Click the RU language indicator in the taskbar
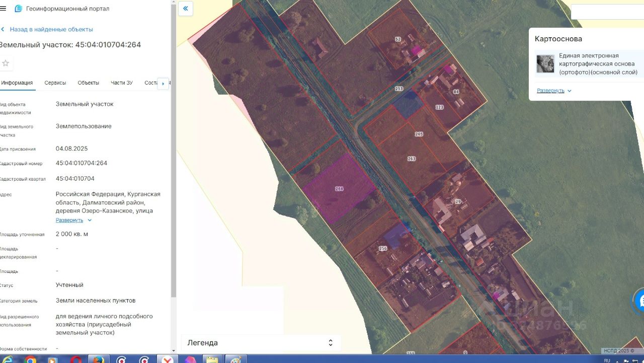Viewport: 644px width, 363px height. pyautogui.click(x=607, y=360)
